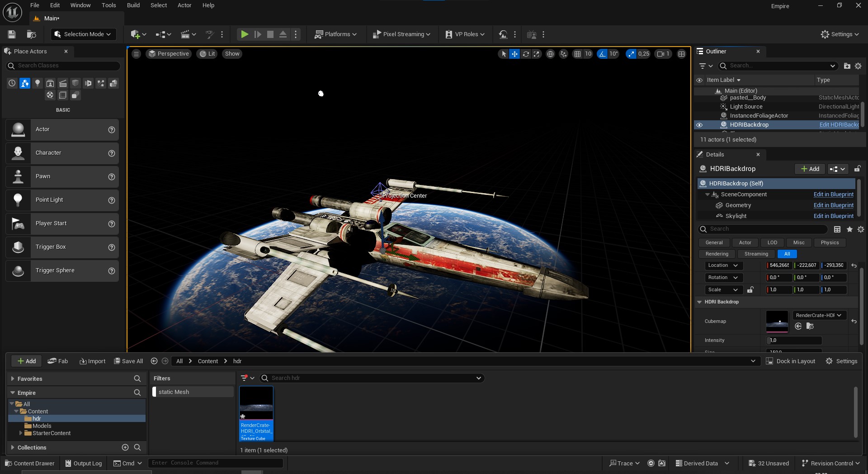Viewport: 868px width, 474px height.
Task: Create a new folder in the Outliner
Action: pyautogui.click(x=847, y=66)
